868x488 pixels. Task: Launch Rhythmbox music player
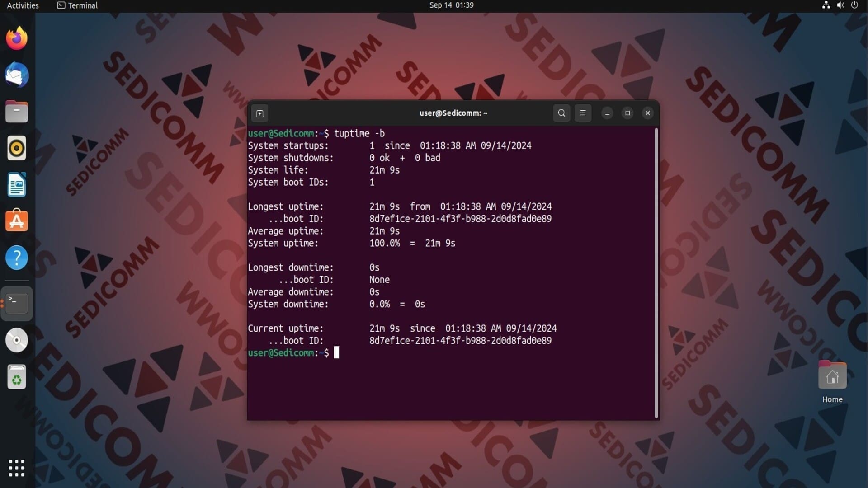pos(17,148)
